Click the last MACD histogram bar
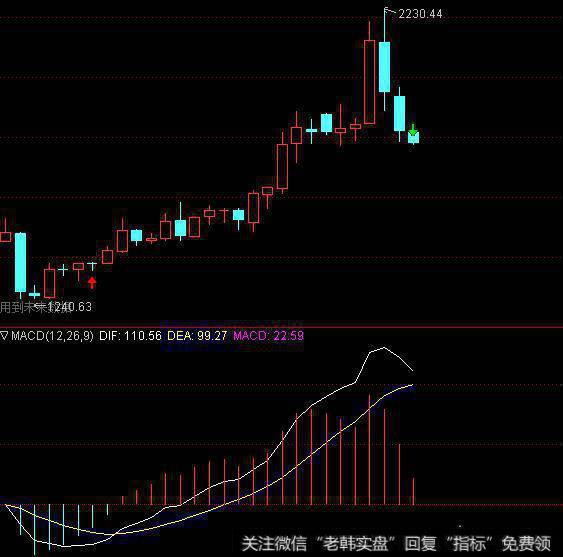The width and height of the screenshot is (563, 557). 414,491
